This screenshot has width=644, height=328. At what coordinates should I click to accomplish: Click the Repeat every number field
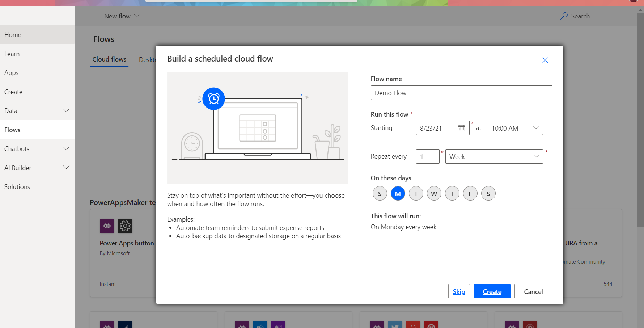point(427,157)
